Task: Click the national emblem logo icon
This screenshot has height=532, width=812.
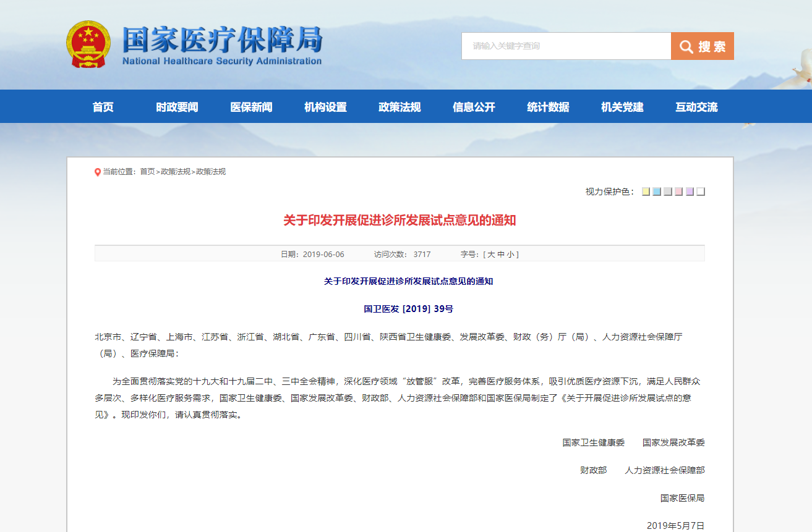Action: pyautogui.click(x=89, y=44)
